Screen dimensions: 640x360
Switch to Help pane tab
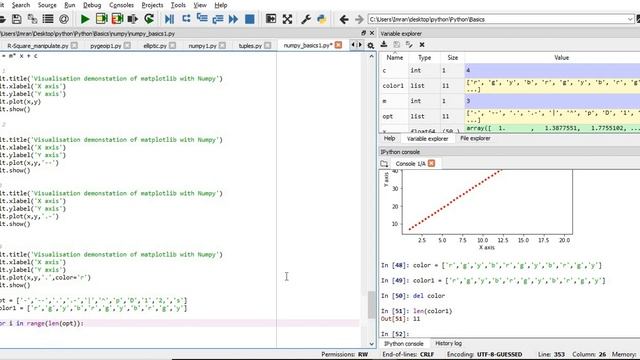(389, 138)
